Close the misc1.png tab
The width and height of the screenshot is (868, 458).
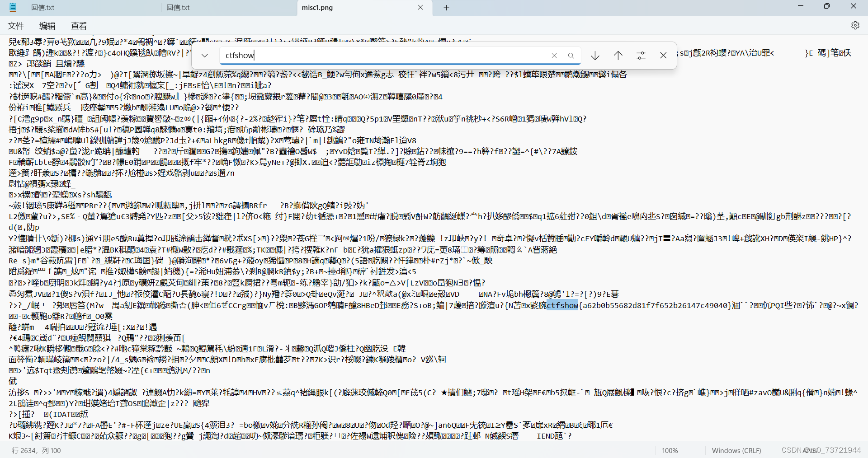(420, 7)
